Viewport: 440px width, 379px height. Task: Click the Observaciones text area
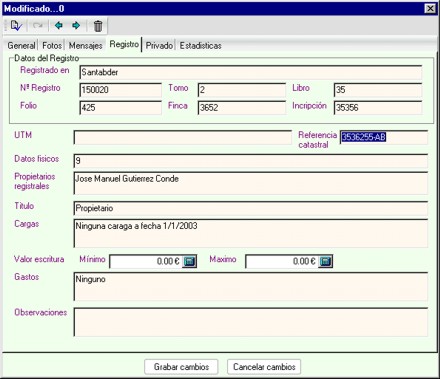pos(251,322)
